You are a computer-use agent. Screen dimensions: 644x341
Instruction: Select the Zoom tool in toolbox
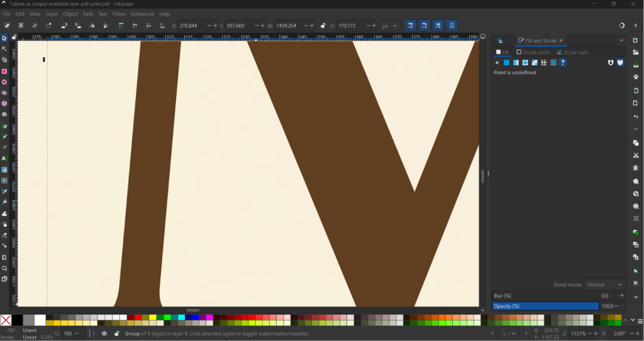point(4,268)
